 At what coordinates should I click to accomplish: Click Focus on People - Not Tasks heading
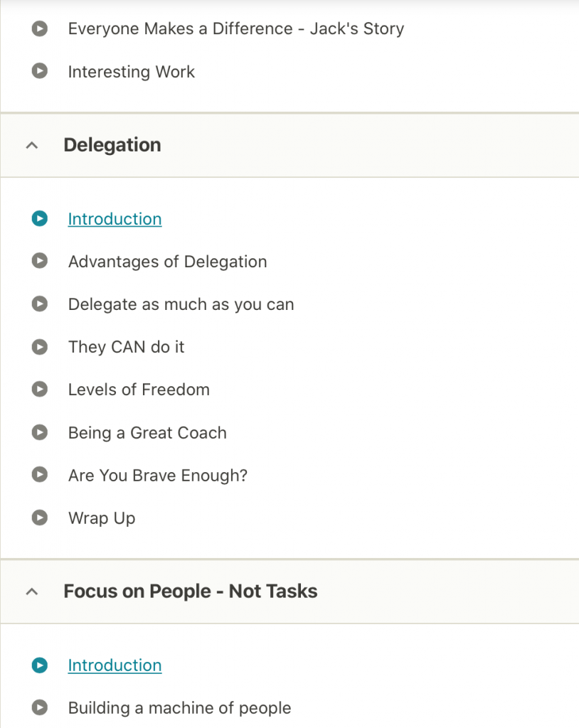pos(190,591)
